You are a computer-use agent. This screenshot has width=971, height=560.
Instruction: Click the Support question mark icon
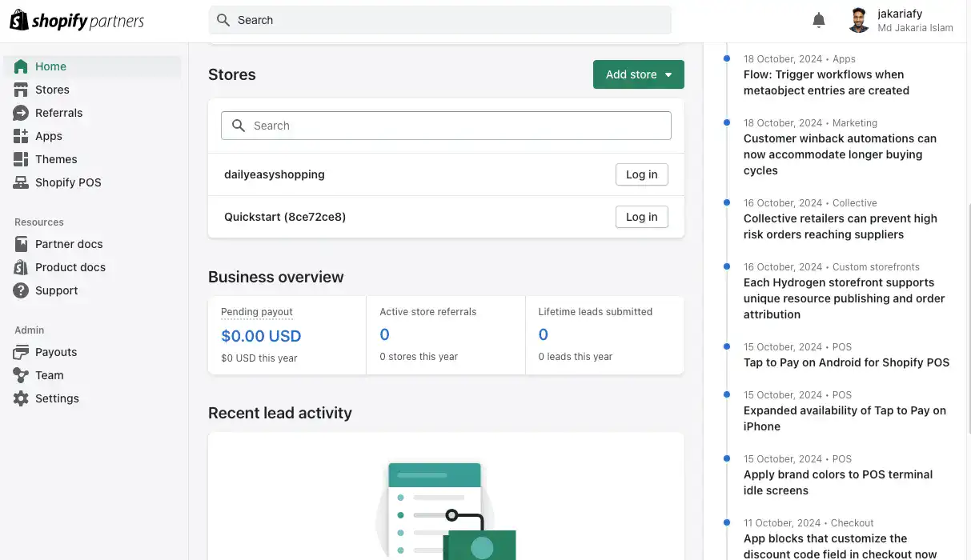click(x=21, y=290)
